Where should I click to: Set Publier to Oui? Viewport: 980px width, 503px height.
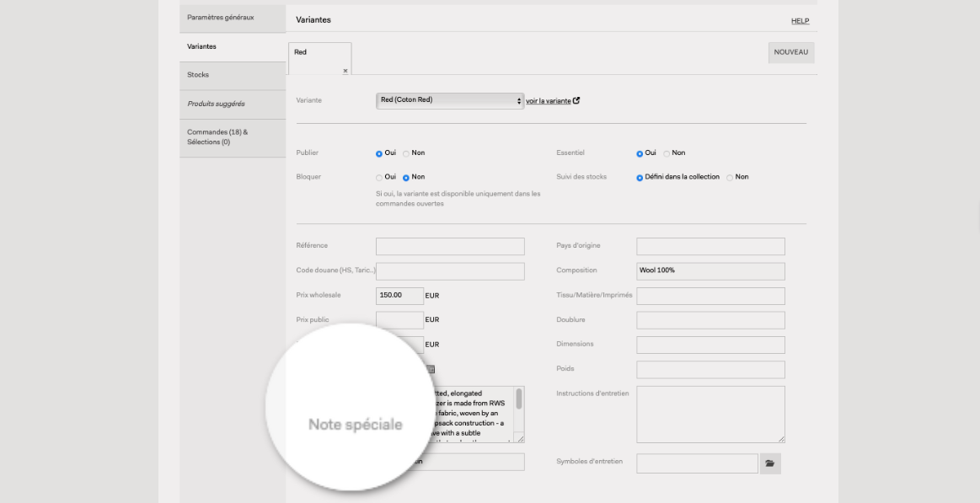pos(378,153)
